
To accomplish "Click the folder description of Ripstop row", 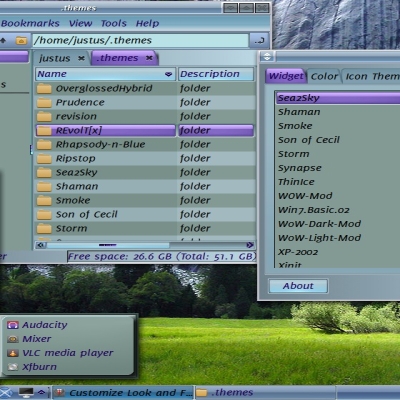I will (195, 159).
